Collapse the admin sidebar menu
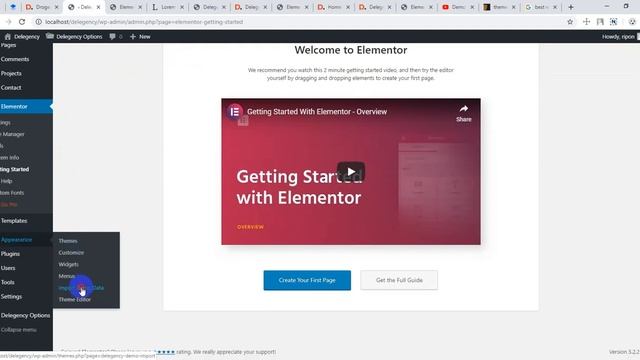Image resolution: width=640 pixels, height=360 pixels. [19, 329]
